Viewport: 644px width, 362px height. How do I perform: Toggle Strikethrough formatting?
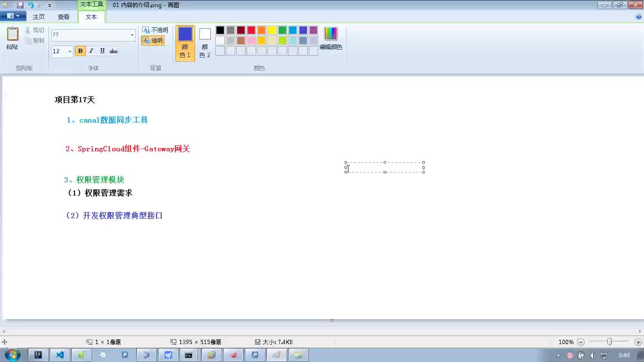click(114, 51)
